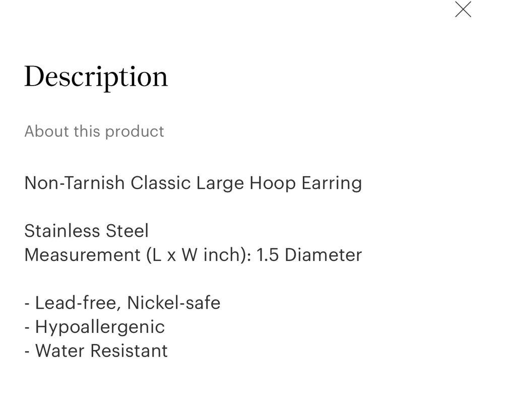Click the Stainless Steel text line
The image size is (516, 420).
coord(86,231)
